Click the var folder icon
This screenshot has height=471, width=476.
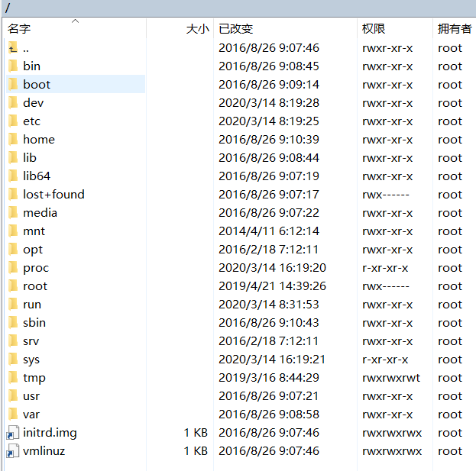(13, 415)
